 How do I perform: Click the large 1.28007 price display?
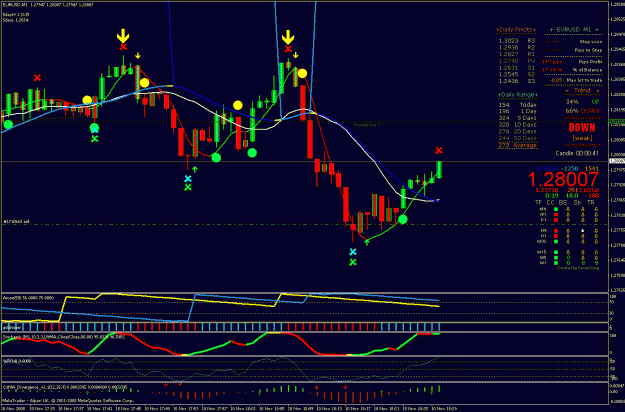[563, 180]
